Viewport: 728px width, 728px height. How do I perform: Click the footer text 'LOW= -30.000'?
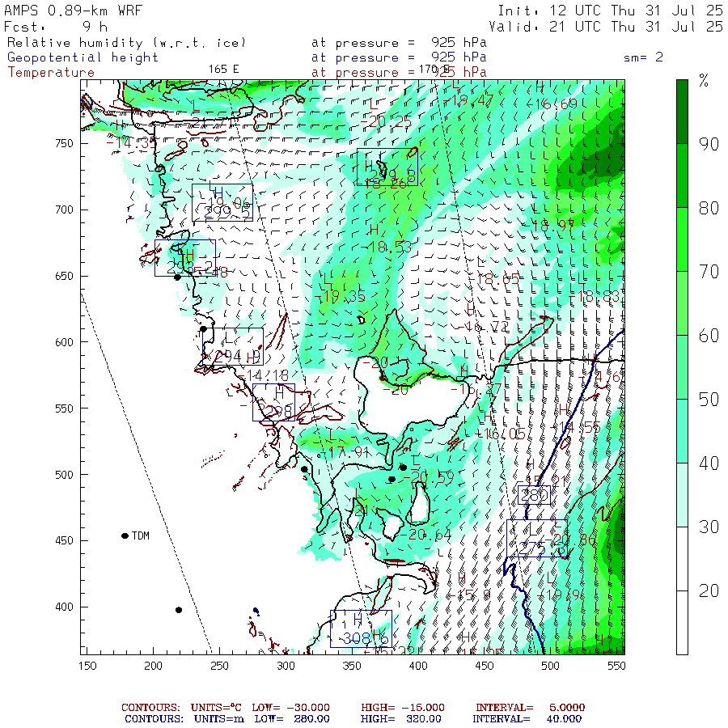click(x=290, y=708)
